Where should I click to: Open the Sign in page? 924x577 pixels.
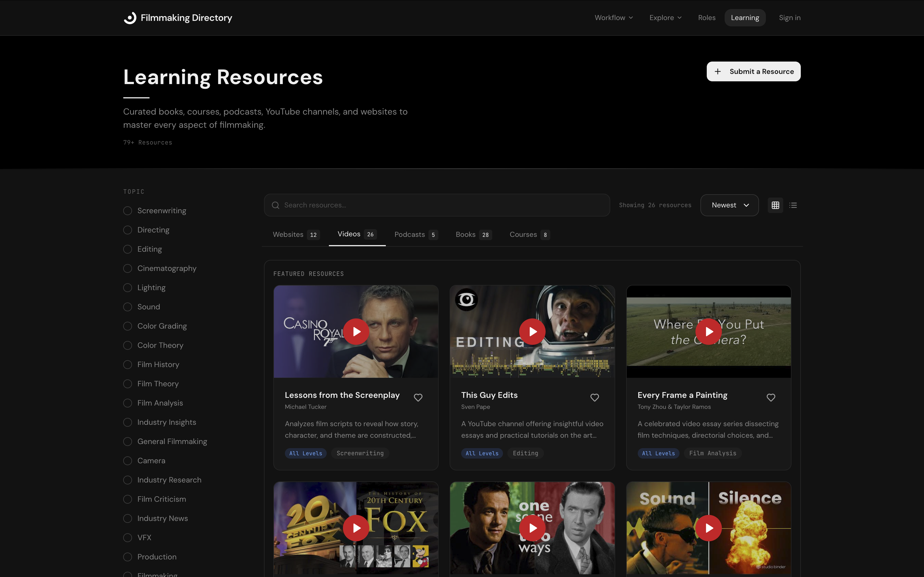789,18
